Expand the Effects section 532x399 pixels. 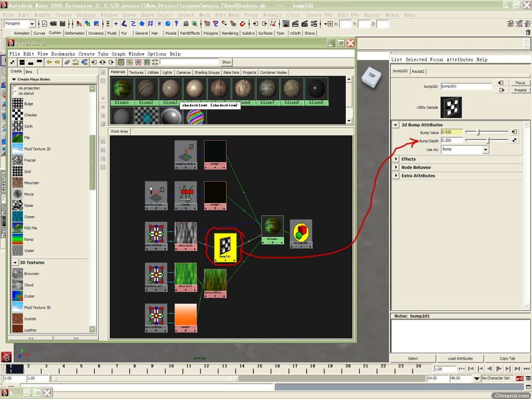[396, 159]
